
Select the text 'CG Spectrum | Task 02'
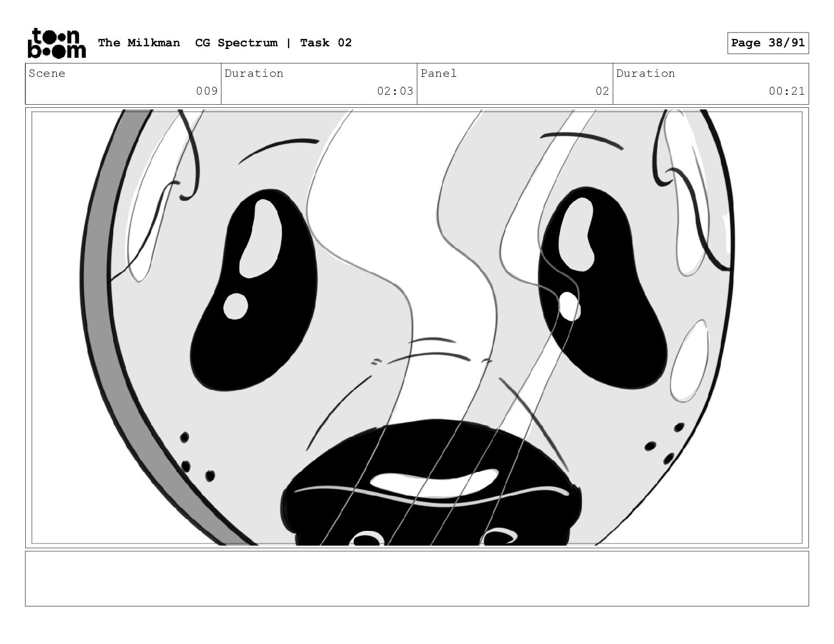click(273, 43)
